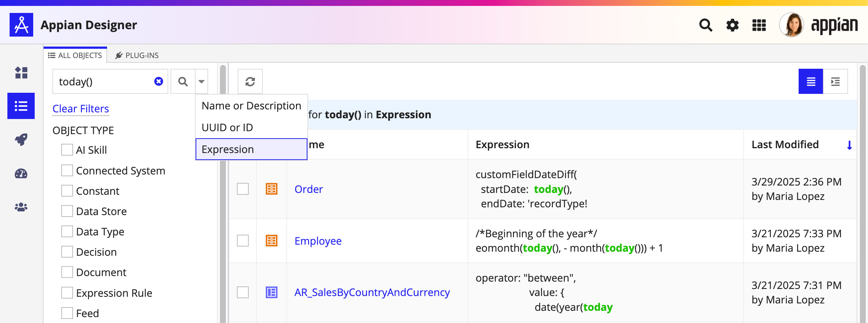The image size is (868, 323).
Task: Check the Data Type filter
Action: [x=67, y=231]
